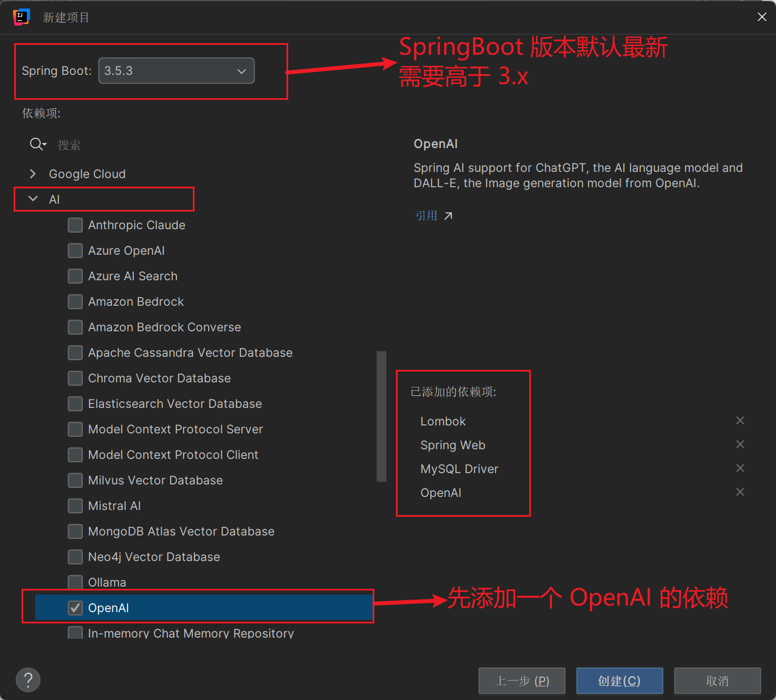Enable Model Context Protocol Client checkbox
Viewport: 776px width, 700px height.
[x=75, y=455]
